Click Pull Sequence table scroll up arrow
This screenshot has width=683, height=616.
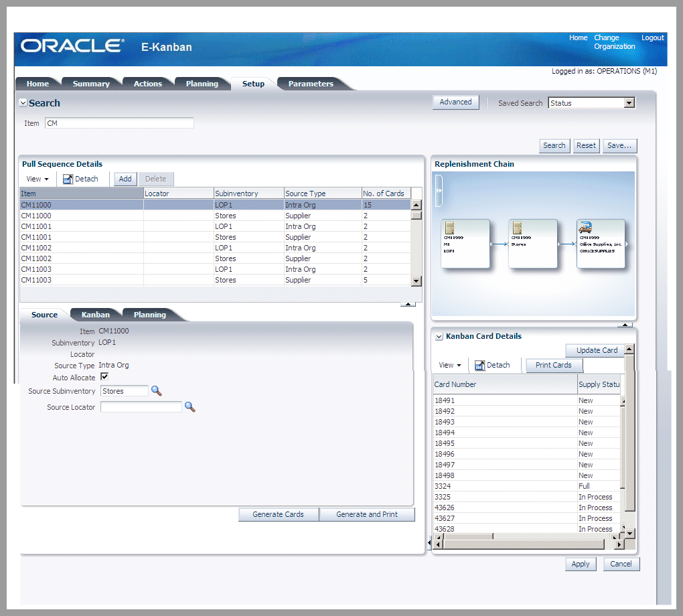click(416, 205)
